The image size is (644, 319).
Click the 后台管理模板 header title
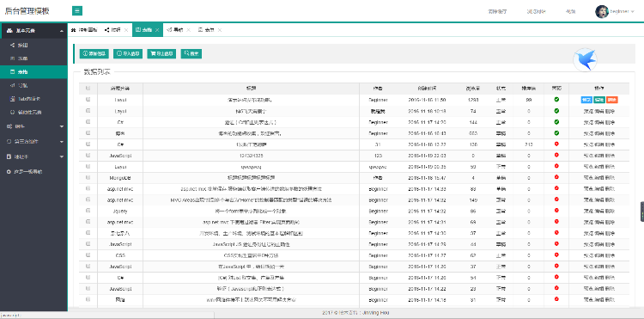[27, 11]
